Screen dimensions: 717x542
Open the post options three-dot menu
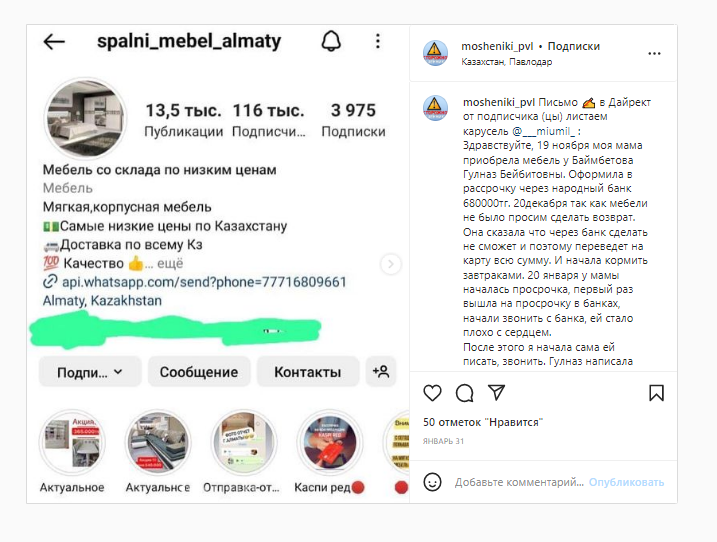(x=654, y=54)
